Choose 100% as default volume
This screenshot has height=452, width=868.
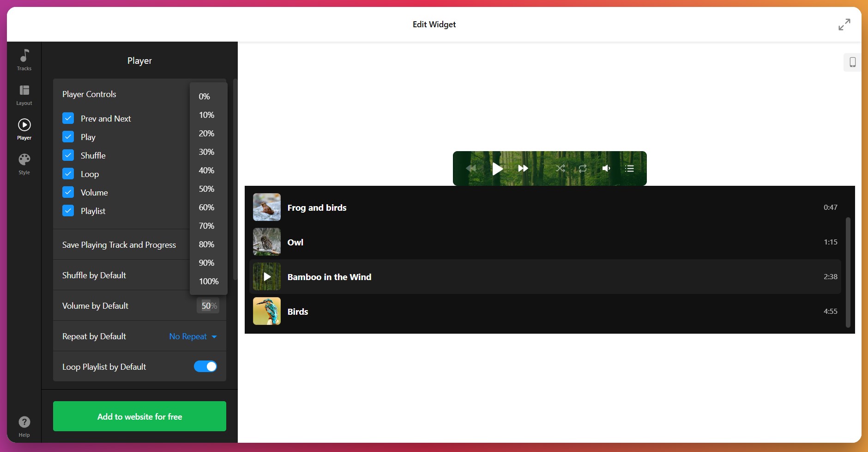[x=208, y=281]
